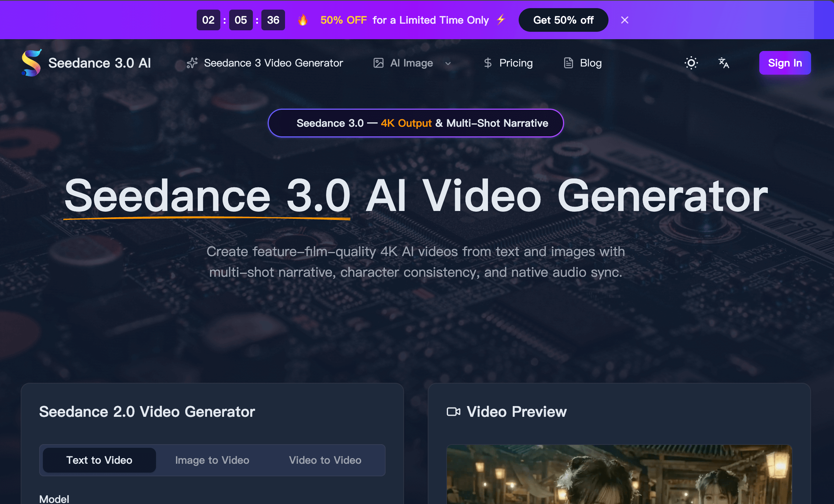The width and height of the screenshot is (834, 504).
Task: Click the image icon next to AI Image
Action: (x=378, y=63)
